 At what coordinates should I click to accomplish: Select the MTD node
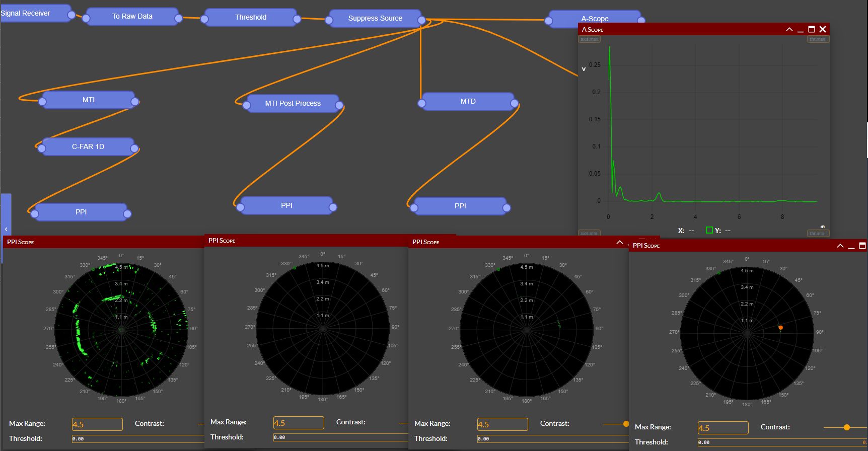tap(468, 102)
